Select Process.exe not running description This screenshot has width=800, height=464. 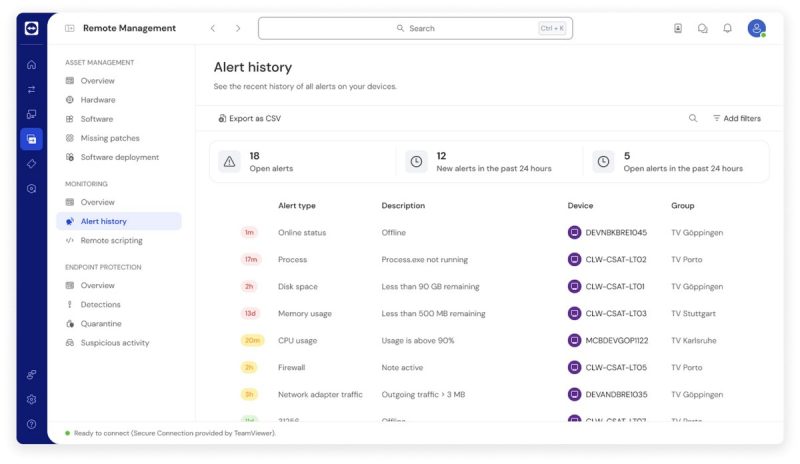(424, 259)
